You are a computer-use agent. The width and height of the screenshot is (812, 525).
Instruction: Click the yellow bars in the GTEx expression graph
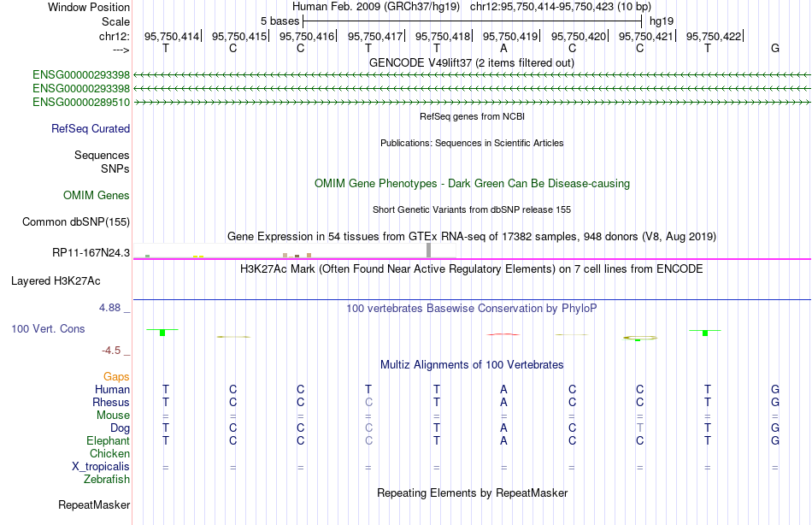click(x=198, y=256)
